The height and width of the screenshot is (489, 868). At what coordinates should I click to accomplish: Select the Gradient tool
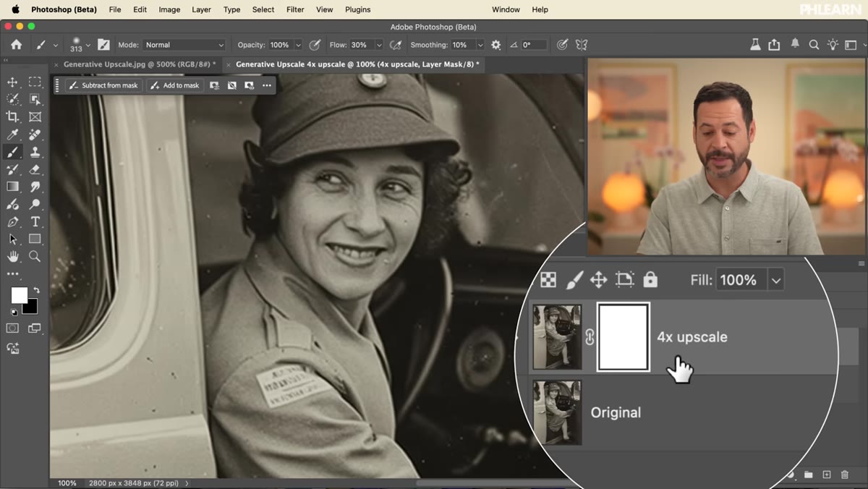pos(12,187)
